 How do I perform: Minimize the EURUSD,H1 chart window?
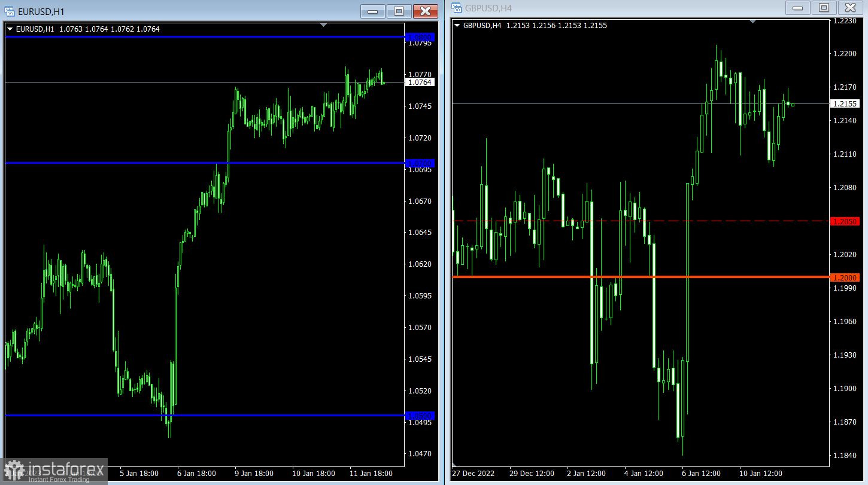click(372, 11)
